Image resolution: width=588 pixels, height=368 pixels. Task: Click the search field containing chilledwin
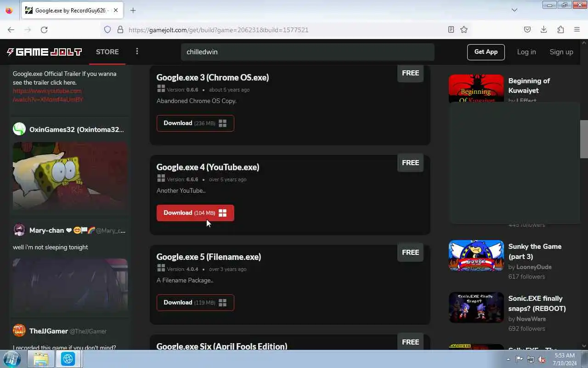tap(307, 52)
